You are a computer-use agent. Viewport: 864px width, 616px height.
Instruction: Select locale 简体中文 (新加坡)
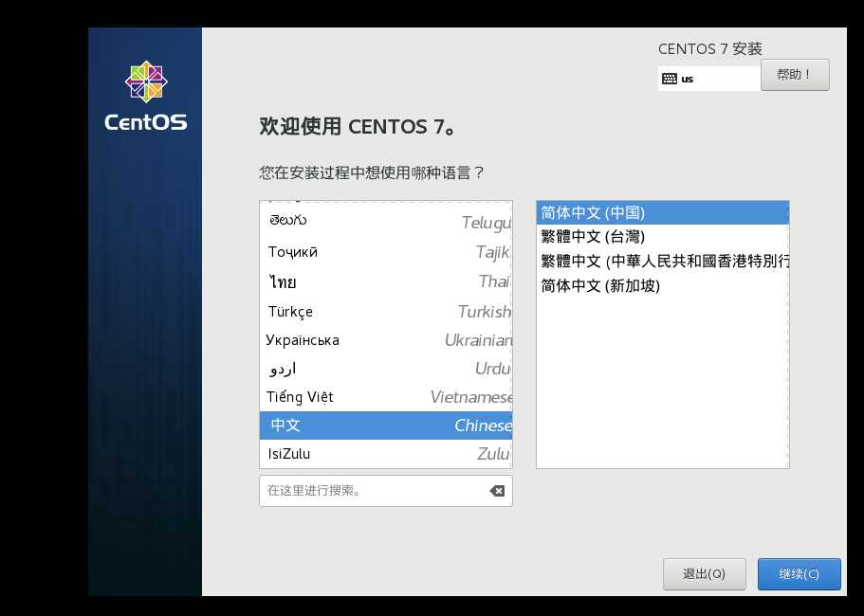(662, 285)
